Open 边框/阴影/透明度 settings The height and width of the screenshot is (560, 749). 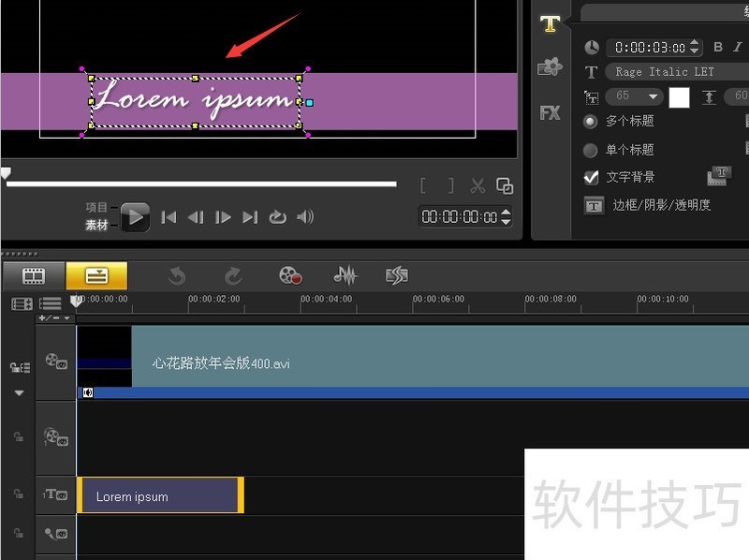point(594,206)
